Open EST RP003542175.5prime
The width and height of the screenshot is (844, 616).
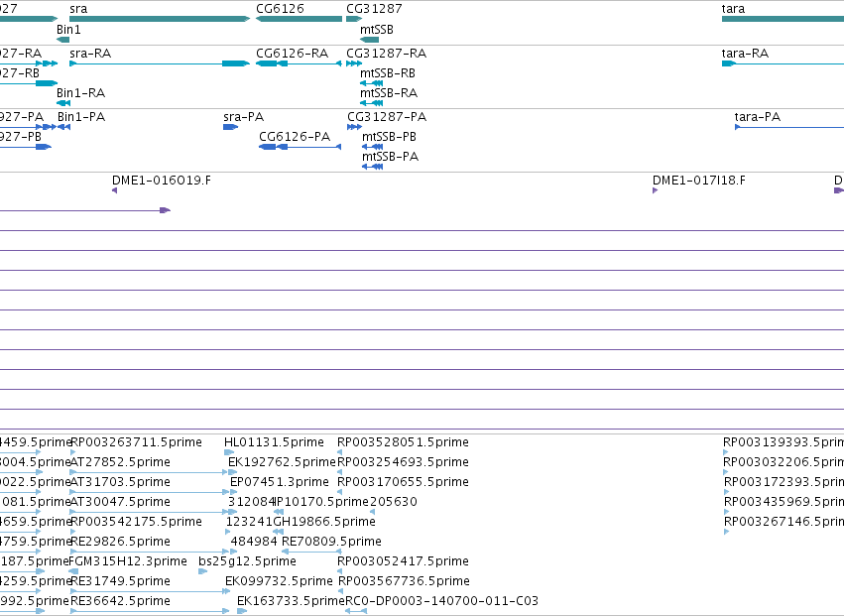pyautogui.click(x=136, y=522)
